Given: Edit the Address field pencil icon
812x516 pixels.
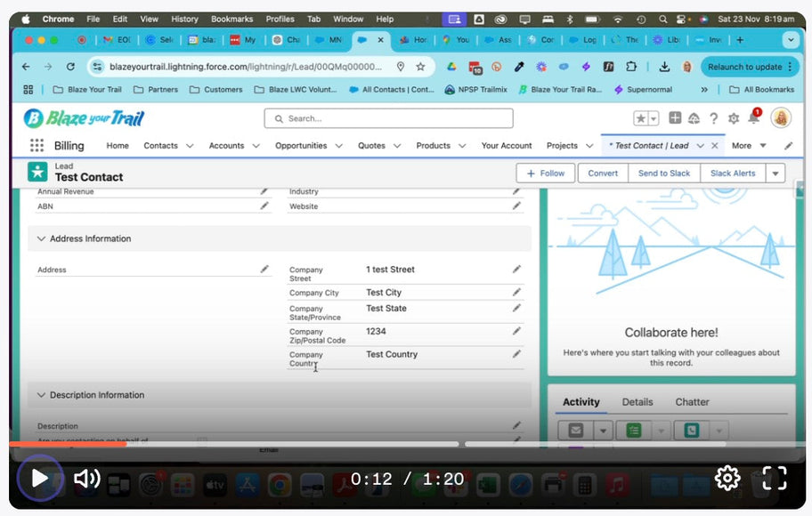Looking at the screenshot, I should pyautogui.click(x=264, y=269).
